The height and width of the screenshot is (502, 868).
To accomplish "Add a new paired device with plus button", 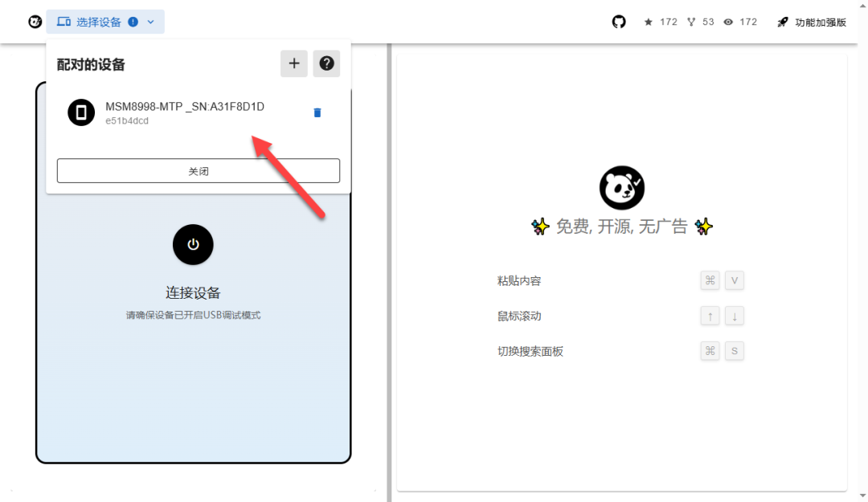I will tap(294, 63).
